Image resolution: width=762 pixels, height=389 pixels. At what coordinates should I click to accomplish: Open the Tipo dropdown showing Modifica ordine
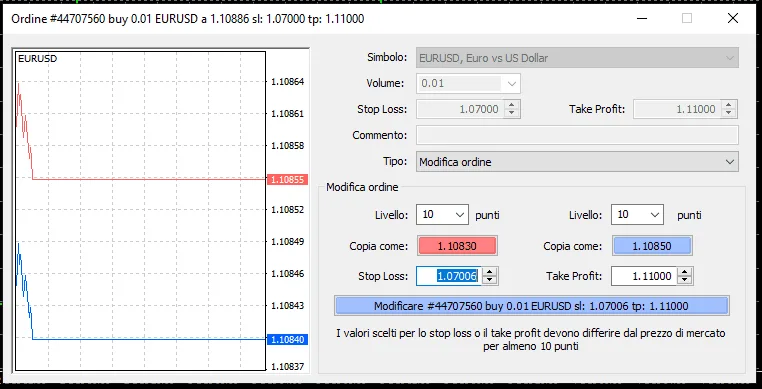[577, 162]
